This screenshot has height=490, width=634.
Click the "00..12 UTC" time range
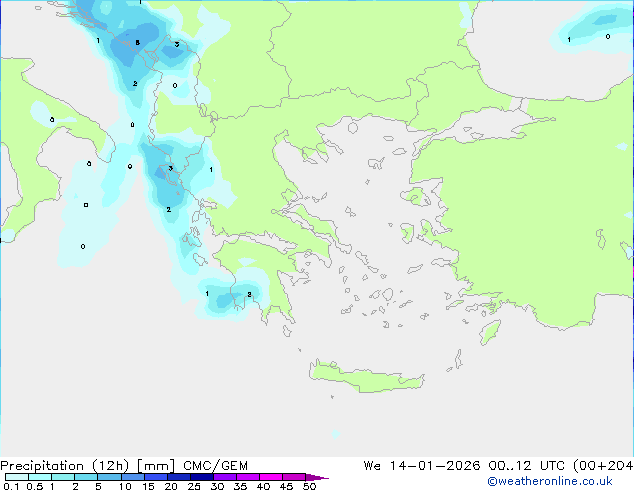click(x=527, y=466)
